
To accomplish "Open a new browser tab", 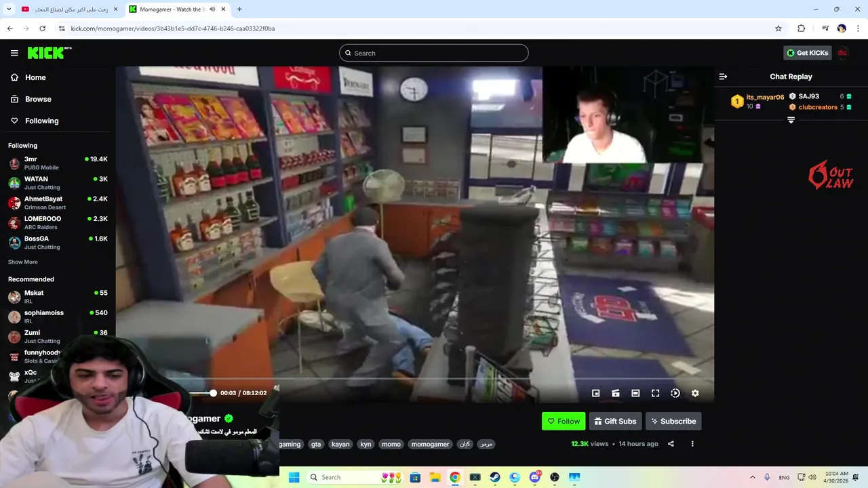I will [x=239, y=9].
